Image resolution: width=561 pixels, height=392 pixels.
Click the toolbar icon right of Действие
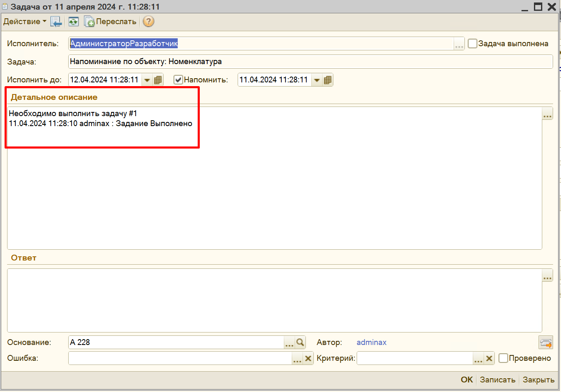56,22
